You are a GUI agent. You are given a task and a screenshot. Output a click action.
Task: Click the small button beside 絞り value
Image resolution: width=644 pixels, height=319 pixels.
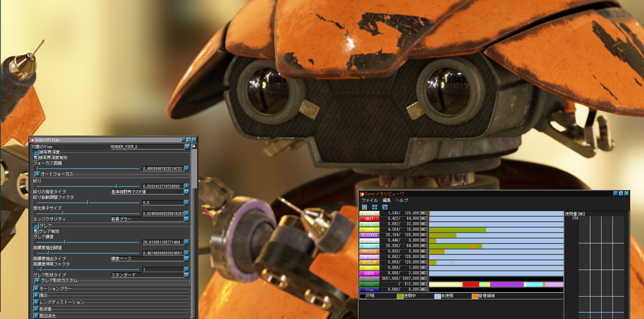186,186
